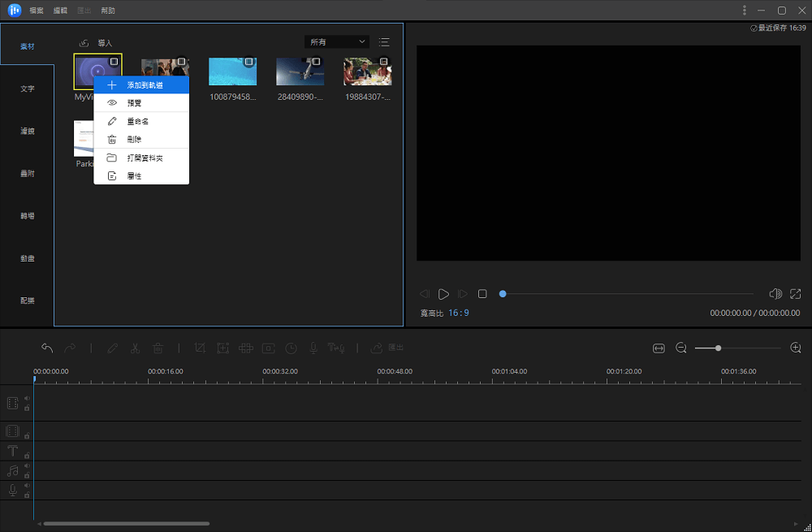812x532 pixels.
Task: Open the 檔案 menu
Action: click(37, 11)
